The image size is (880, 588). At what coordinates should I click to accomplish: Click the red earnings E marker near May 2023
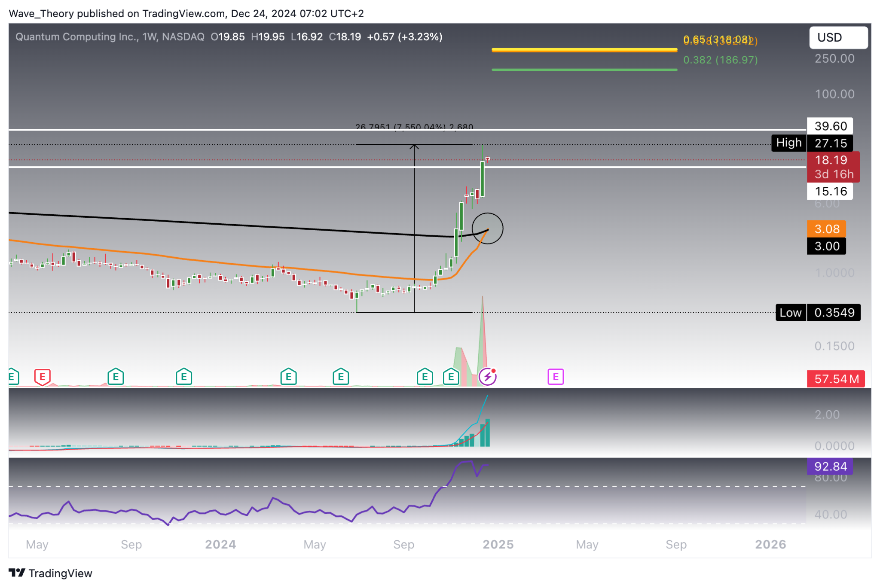click(42, 377)
